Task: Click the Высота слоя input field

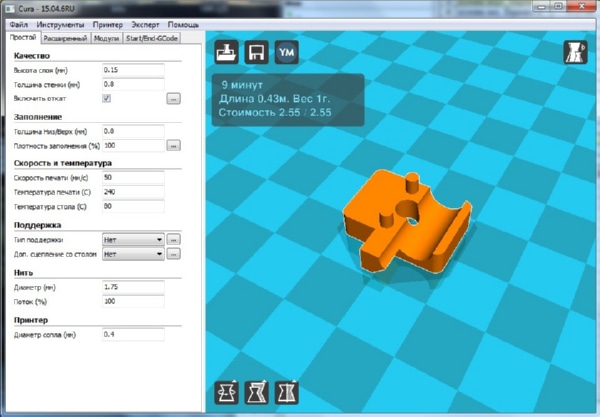Action: (133, 70)
